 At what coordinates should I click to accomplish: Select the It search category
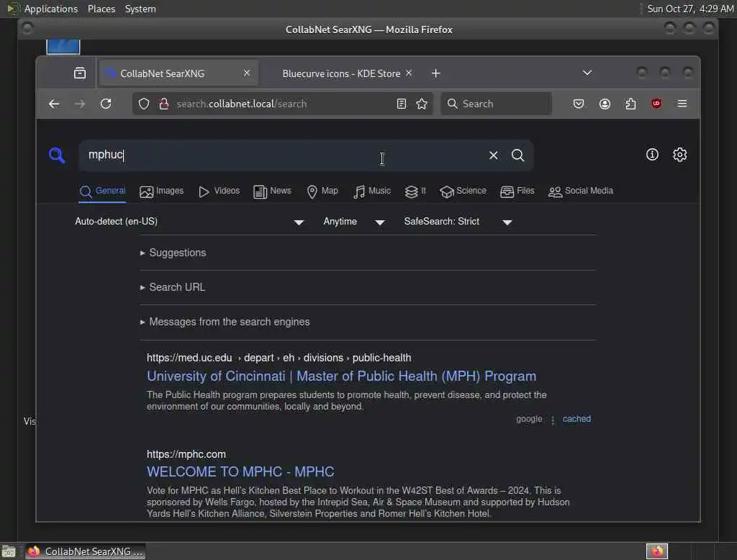tap(415, 191)
